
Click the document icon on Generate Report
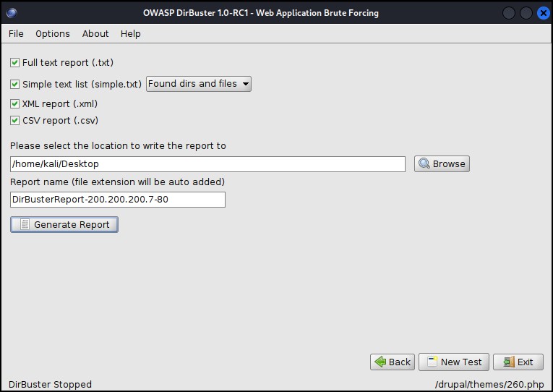[25, 225]
